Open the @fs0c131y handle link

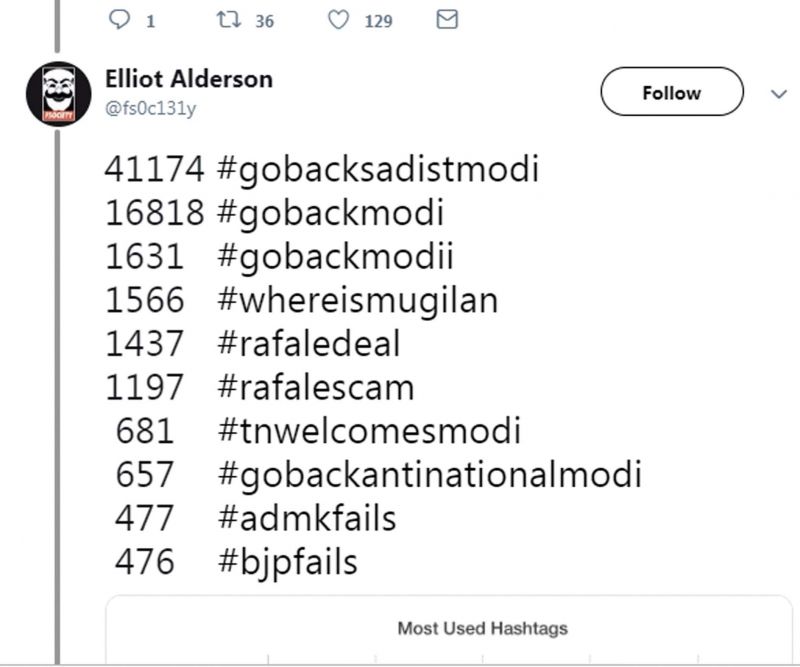(150, 108)
